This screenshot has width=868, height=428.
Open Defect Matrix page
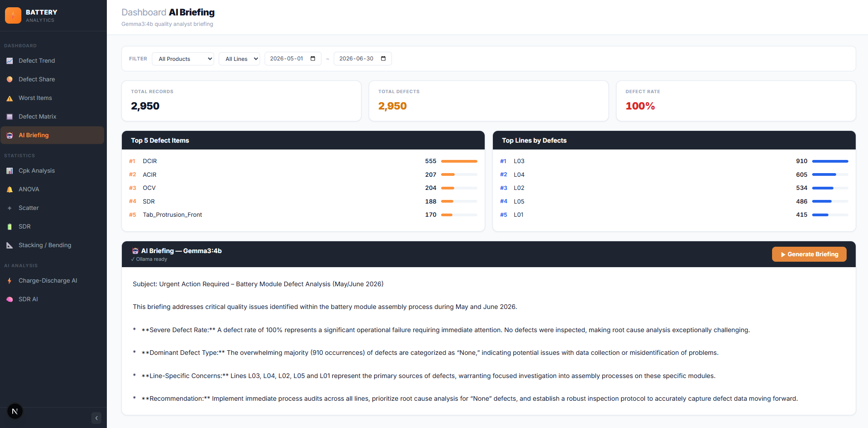[52, 117]
